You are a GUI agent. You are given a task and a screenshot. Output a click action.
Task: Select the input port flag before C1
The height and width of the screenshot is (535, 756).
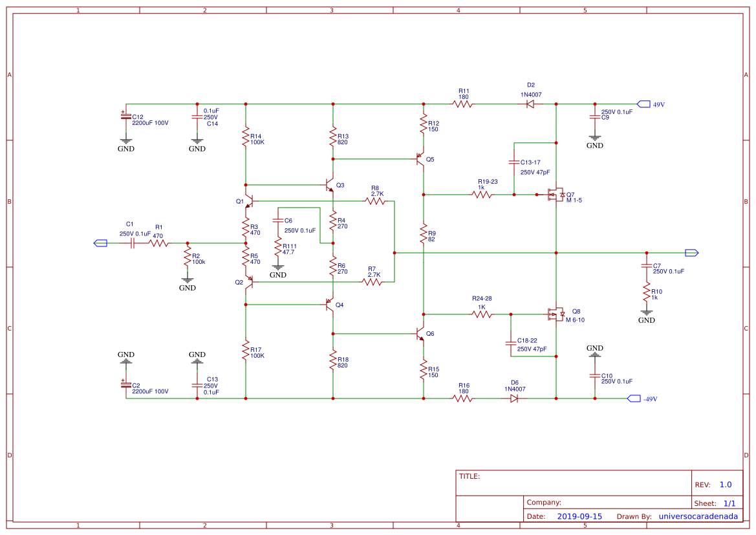tap(100, 243)
